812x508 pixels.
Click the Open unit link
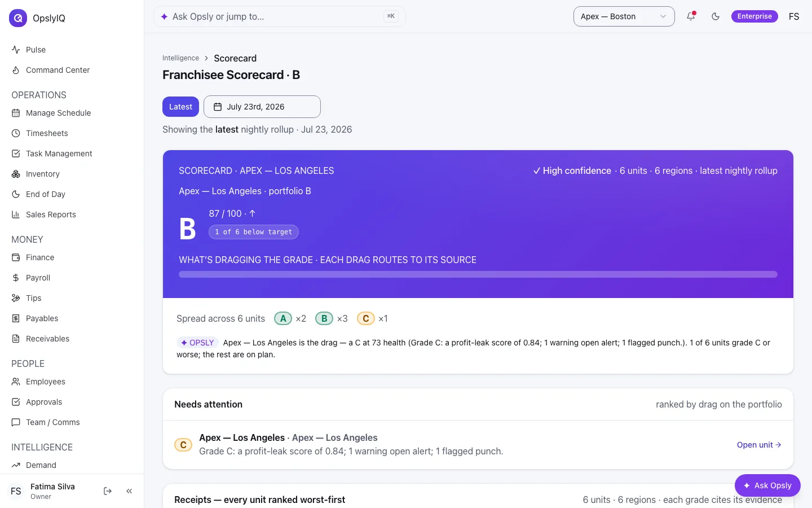pos(759,445)
